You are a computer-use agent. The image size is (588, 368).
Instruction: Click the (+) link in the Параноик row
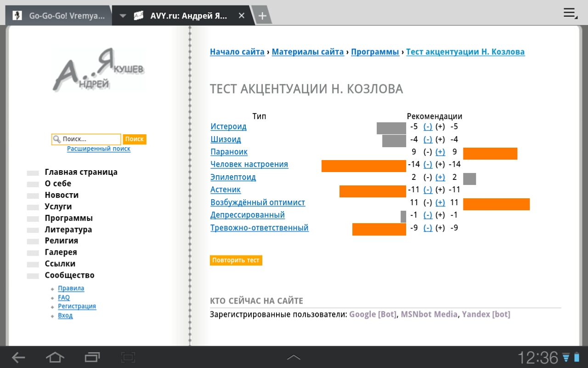click(440, 152)
